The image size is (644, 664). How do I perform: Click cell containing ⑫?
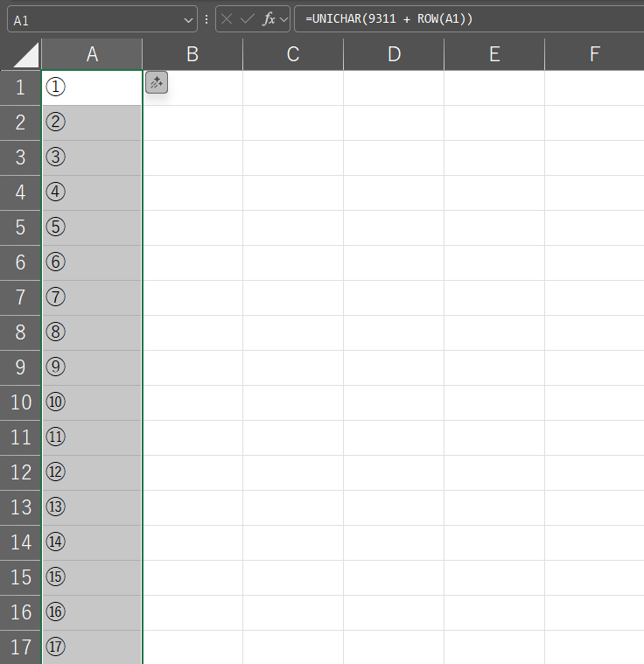click(x=92, y=472)
